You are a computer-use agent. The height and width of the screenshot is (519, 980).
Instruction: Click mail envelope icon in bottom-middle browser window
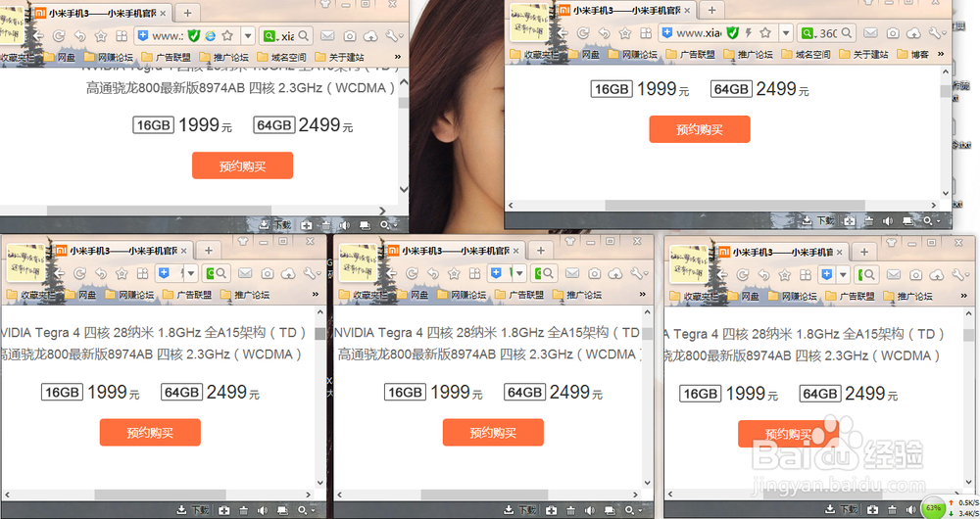click(x=572, y=273)
